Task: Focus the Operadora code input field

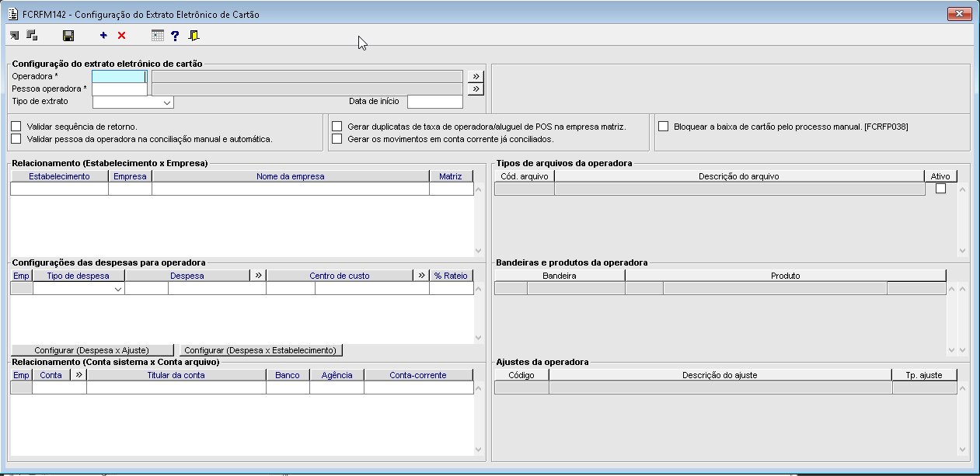Action: (x=119, y=76)
